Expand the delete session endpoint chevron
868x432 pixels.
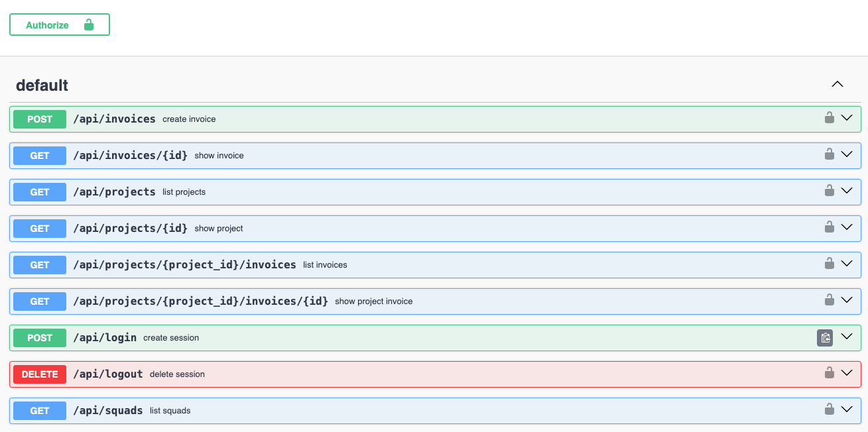click(846, 373)
